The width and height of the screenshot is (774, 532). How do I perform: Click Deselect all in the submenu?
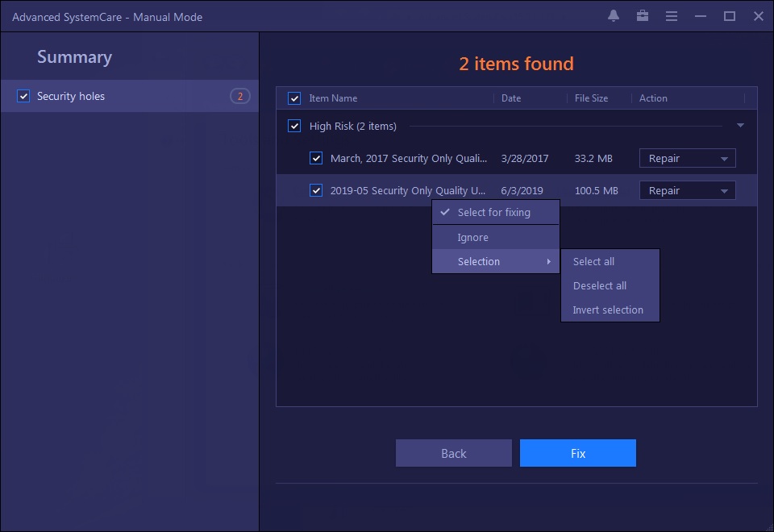pos(610,285)
